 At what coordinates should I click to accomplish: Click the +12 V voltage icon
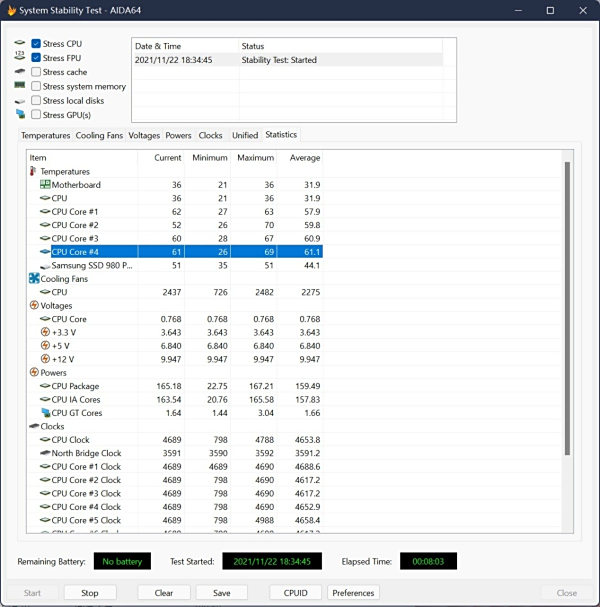45,359
